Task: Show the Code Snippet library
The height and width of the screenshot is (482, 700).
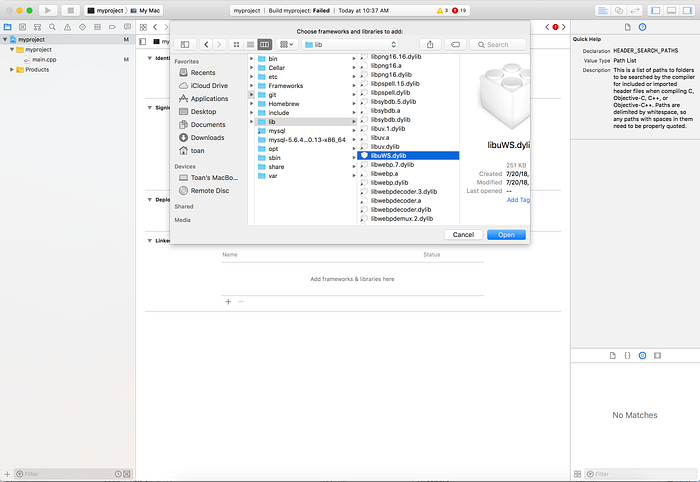Action: click(x=627, y=356)
